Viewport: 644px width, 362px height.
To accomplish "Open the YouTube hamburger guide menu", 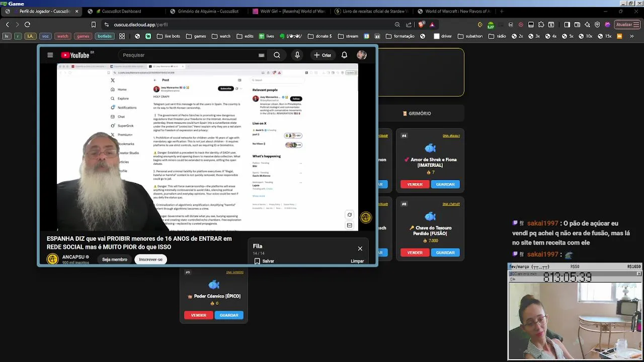I will [x=50, y=55].
